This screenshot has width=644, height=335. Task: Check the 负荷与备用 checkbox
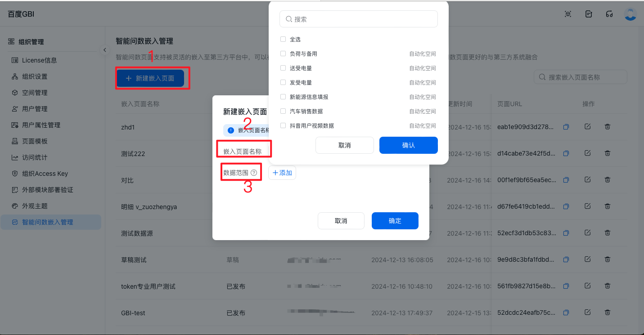coord(283,54)
